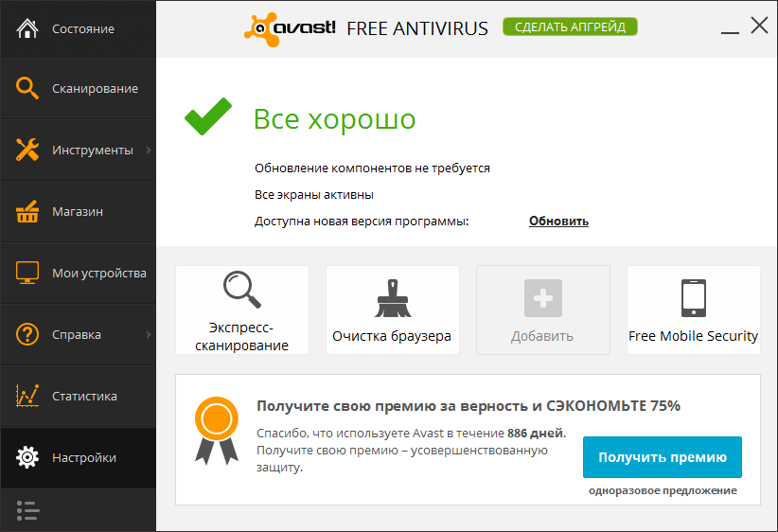Click the home icon next to Состояние
The height and width of the screenshot is (532, 778).
27,28
